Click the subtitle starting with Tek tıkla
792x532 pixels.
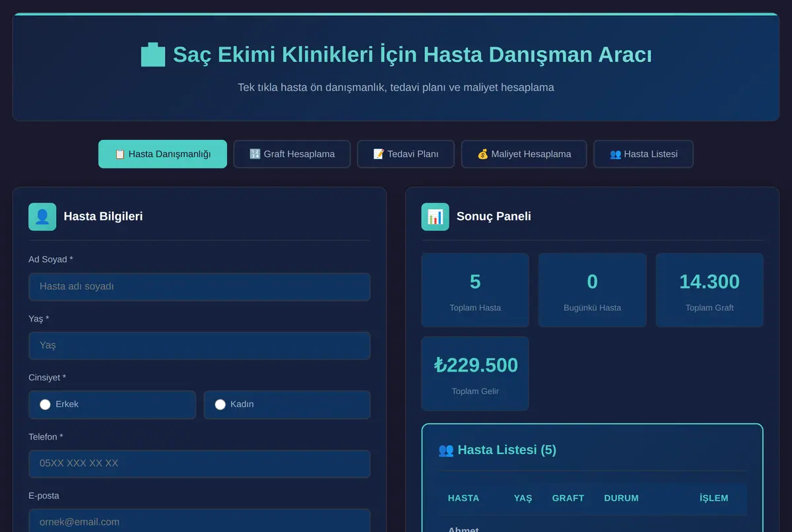(396, 87)
